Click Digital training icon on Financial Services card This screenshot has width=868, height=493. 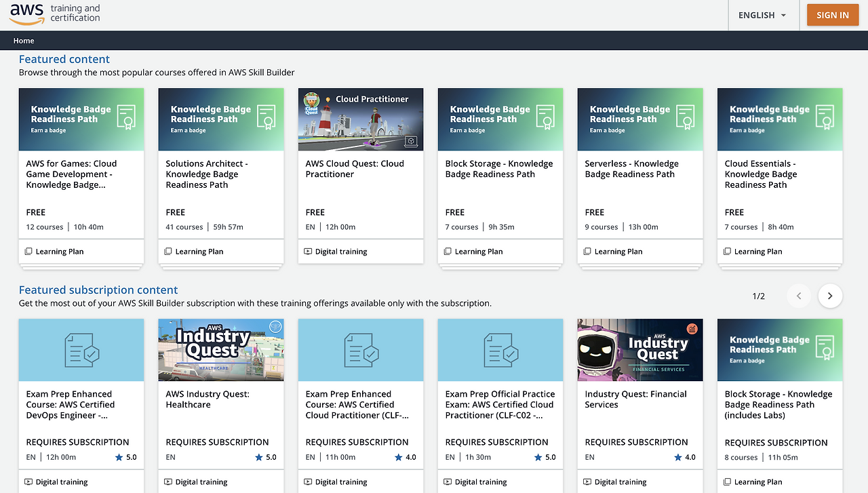(587, 482)
